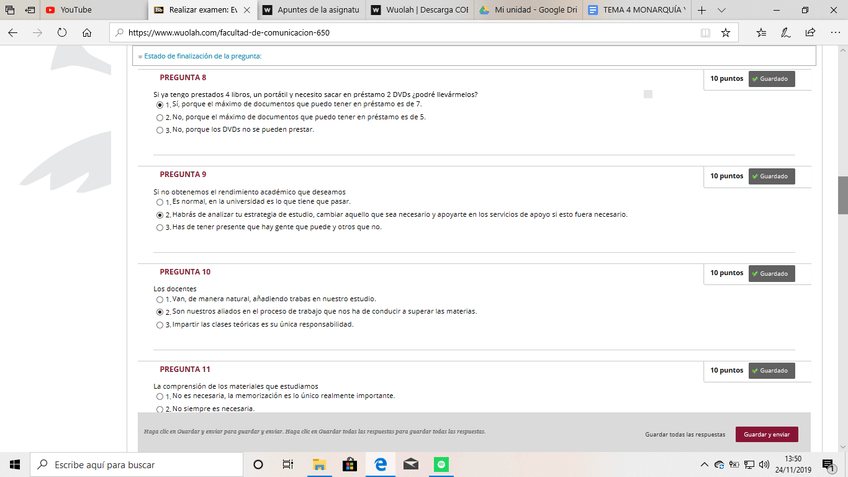
Task: Open the Mail app in taskbar
Action: [410, 465]
